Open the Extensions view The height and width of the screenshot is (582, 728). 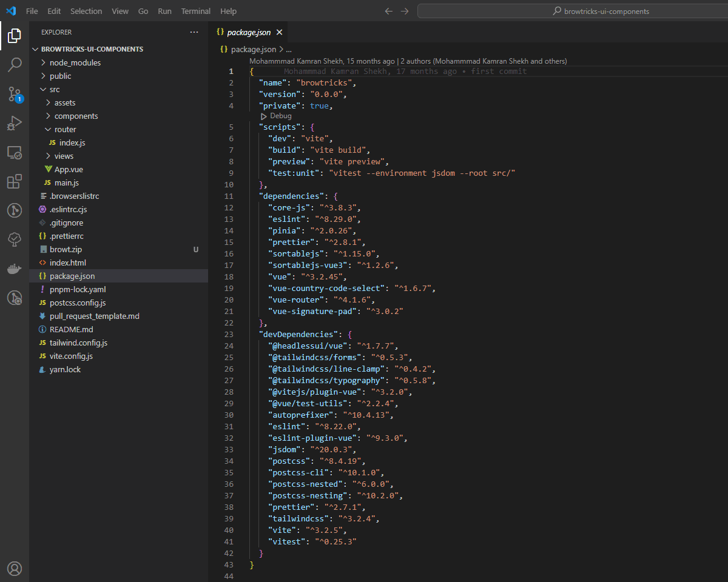click(15, 181)
